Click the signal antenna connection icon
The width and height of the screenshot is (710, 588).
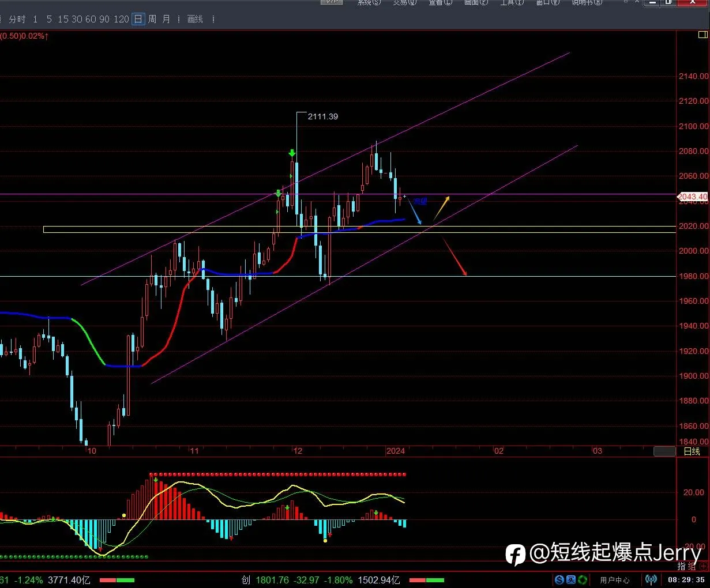(651, 579)
